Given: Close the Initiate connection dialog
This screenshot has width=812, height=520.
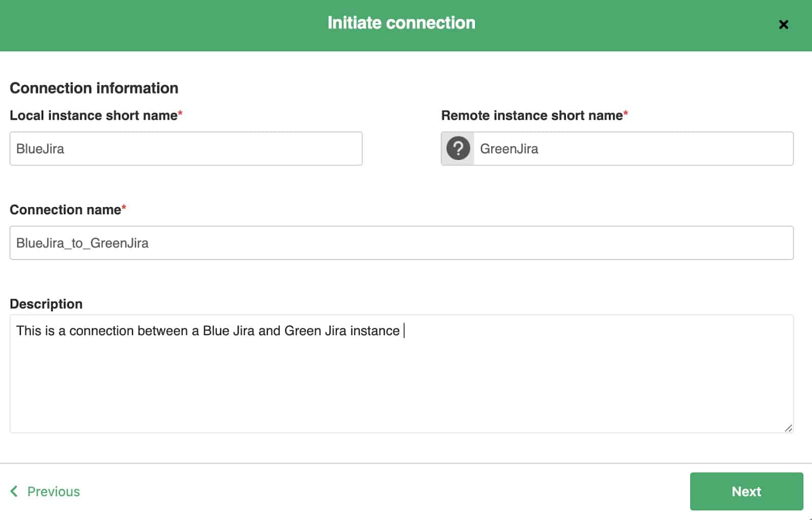Looking at the screenshot, I should 783,24.
